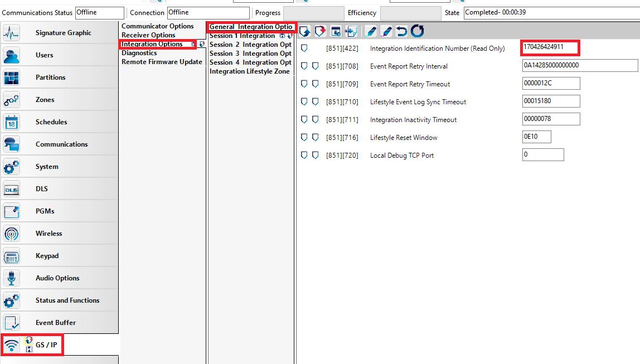Select Communicator Options
640x364 pixels.
pyautogui.click(x=158, y=26)
